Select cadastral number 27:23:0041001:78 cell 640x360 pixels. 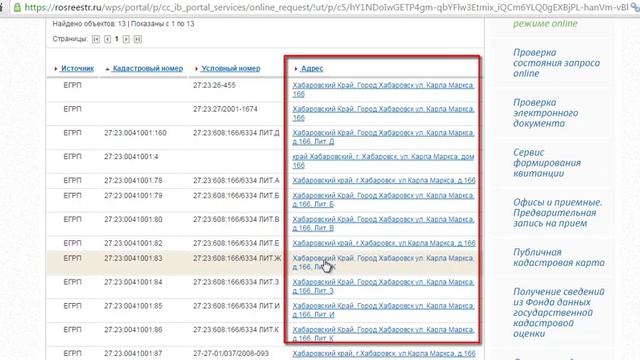coord(133,180)
